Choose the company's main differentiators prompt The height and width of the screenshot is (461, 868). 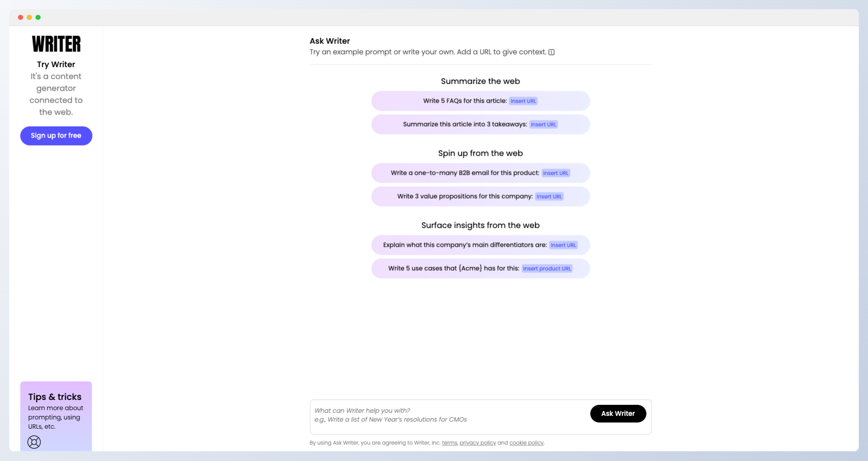[480, 245]
